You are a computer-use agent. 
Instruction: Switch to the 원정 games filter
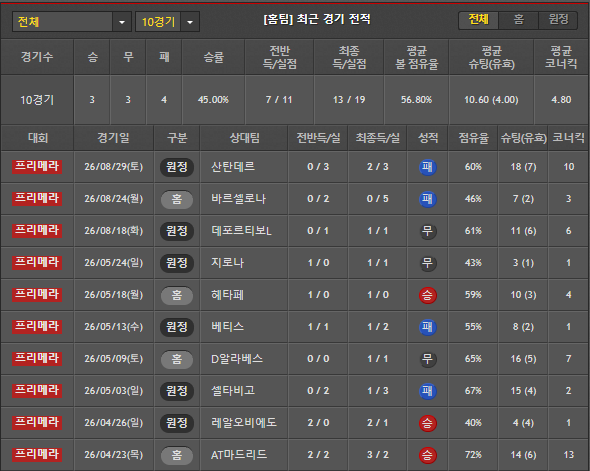tap(558, 20)
